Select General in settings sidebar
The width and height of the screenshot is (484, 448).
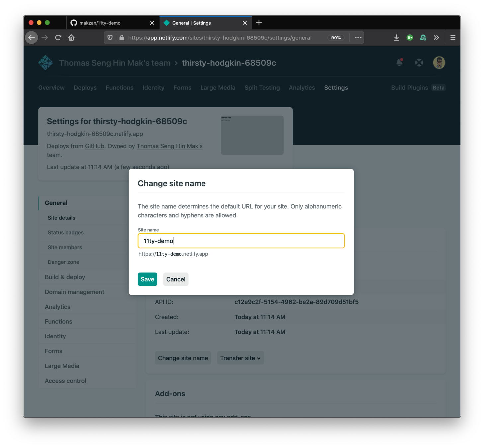tap(56, 203)
